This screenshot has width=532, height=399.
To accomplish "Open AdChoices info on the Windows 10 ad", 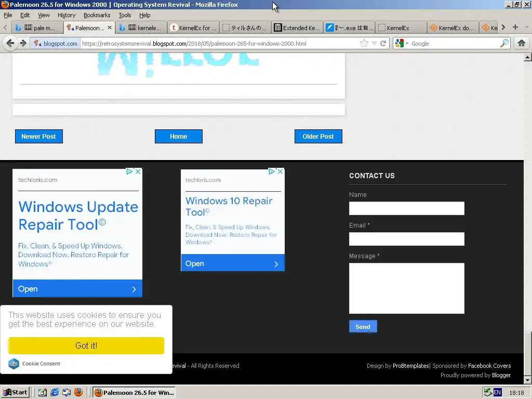I will (x=271, y=171).
